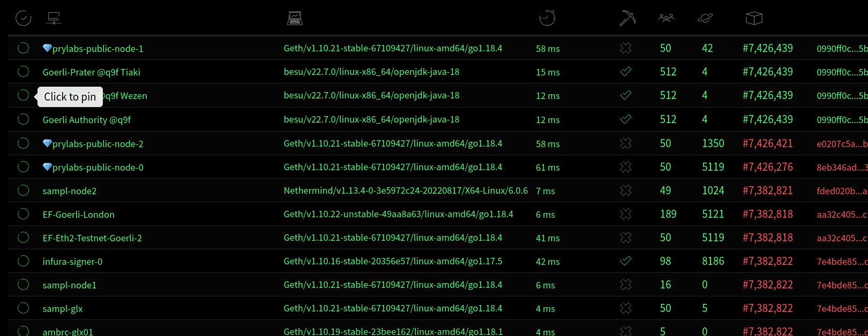The image size is (868, 336).
Task: Click block number #7,382,821
Action: coord(768,190)
